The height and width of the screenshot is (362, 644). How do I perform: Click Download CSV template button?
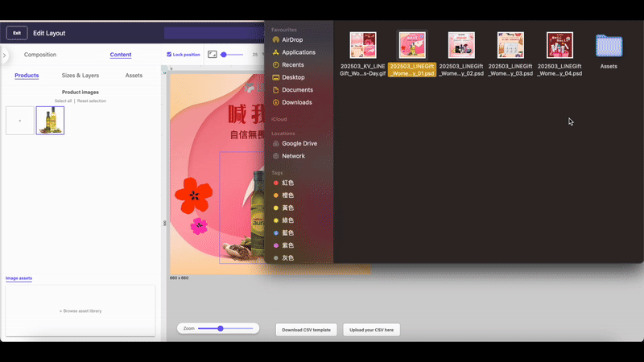click(x=307, y=330)
